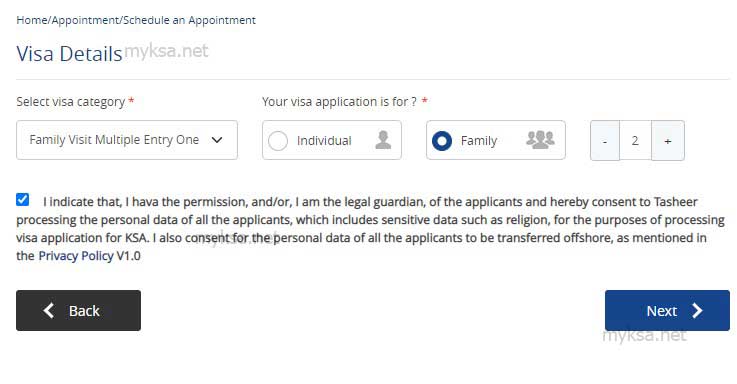Screen dimensions: 737x384
Task: Open Appointment in the breadcrumb trail
Action: tap(86, 20)
